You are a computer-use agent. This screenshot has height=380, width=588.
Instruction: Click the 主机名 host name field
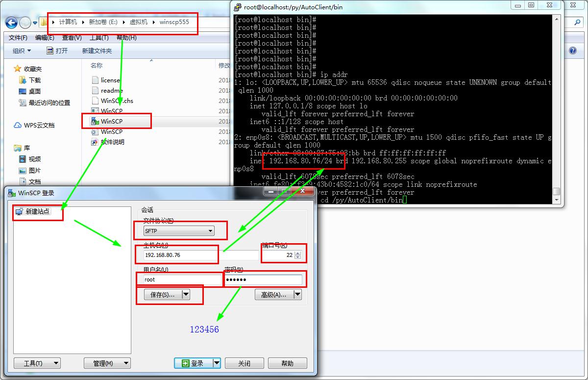[x=201, y=255]
